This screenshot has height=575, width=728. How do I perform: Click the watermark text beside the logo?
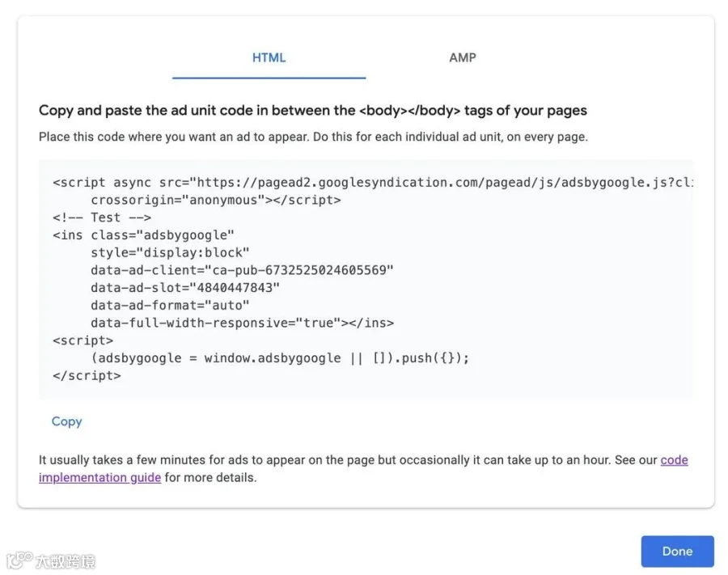pyautogui.click(x=66, y=561)
